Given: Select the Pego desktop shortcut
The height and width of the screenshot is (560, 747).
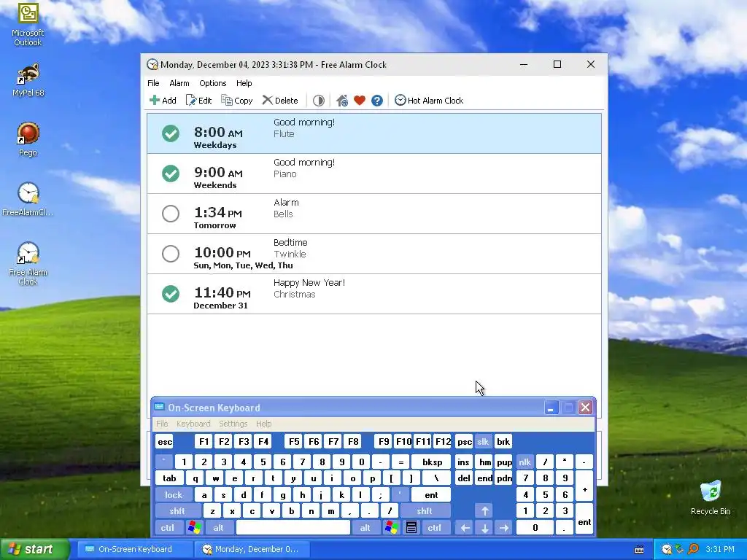Looking at the screenshot, I should [28, 139].
